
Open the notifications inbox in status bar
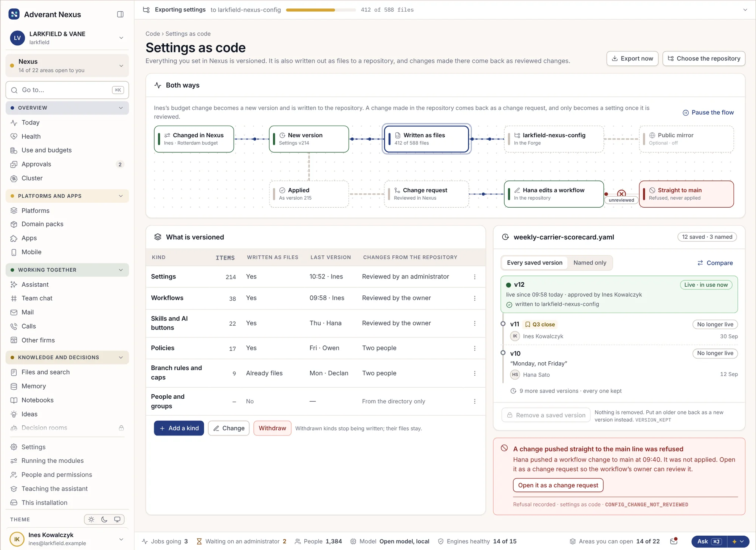pyautogui.click(x=674, y=541)
